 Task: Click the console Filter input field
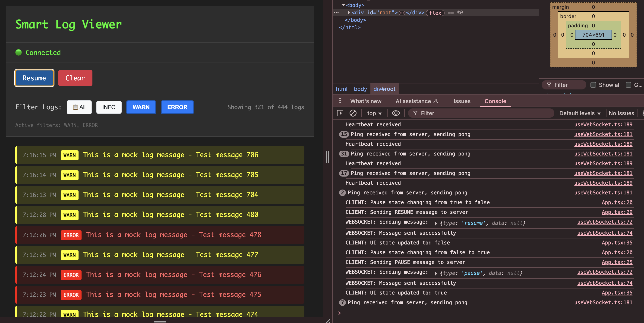(x=480, y=113)
